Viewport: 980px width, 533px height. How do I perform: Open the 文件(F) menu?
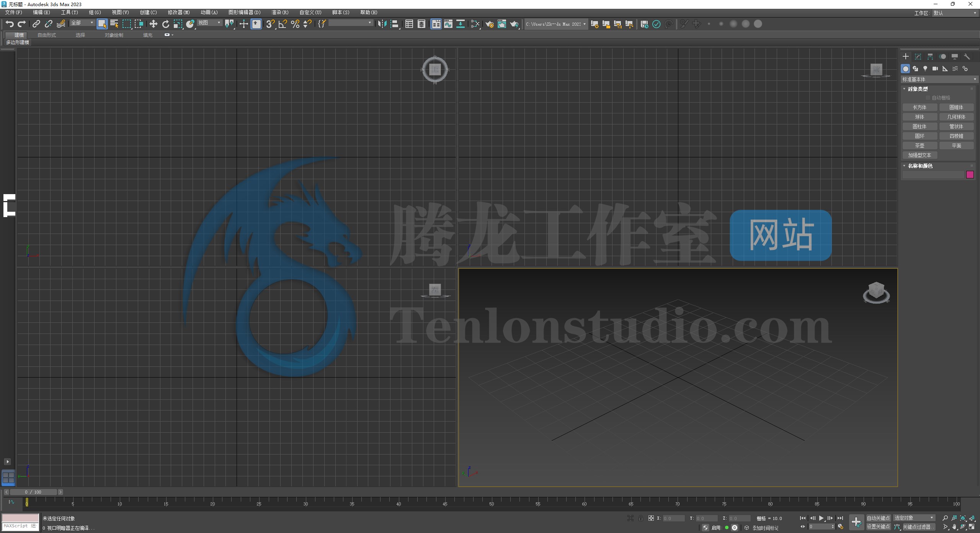tap(13, 13)
